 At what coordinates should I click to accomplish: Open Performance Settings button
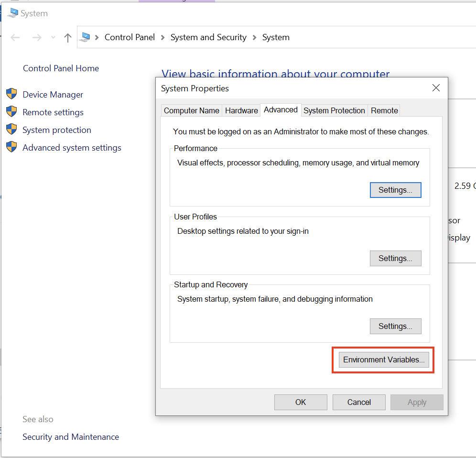[x=396, y=190]
